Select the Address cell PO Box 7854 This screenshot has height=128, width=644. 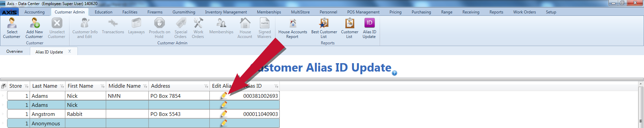[x=179, y=96]
